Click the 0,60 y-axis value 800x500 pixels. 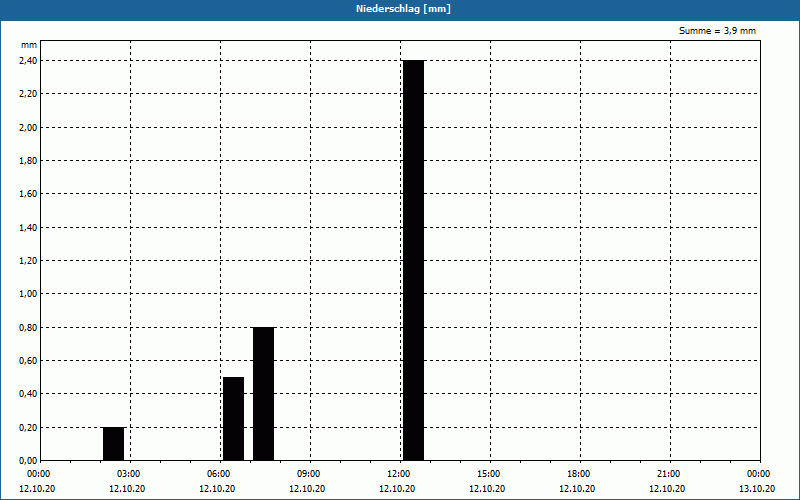[x=28, y=361]
